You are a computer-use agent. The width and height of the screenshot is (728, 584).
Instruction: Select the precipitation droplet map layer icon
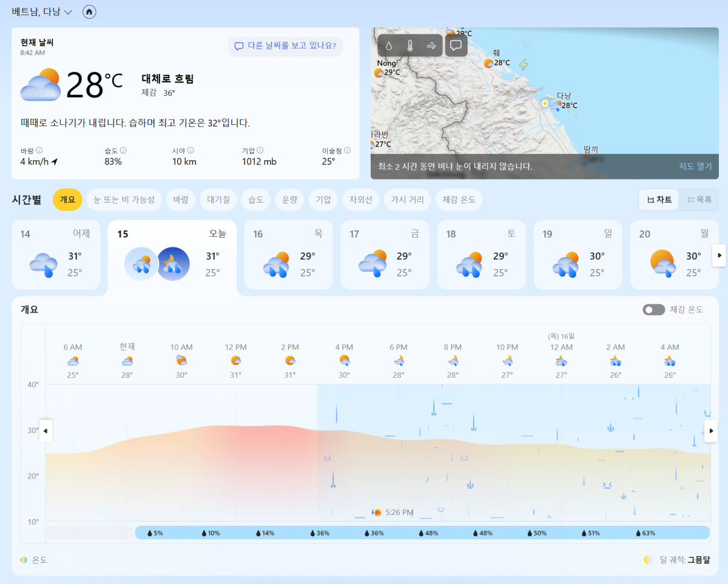[389, 45]
